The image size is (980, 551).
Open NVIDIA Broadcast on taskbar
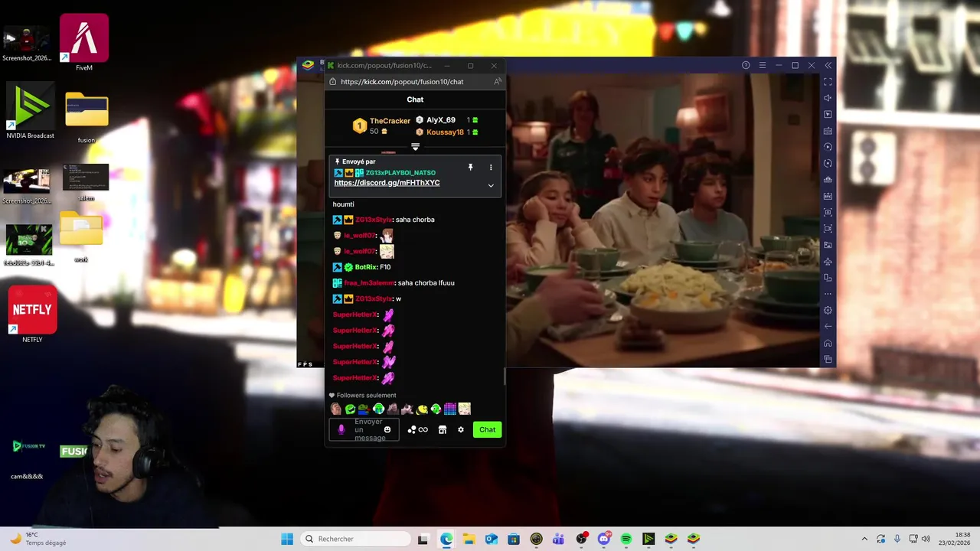click(x=648, y=539)
